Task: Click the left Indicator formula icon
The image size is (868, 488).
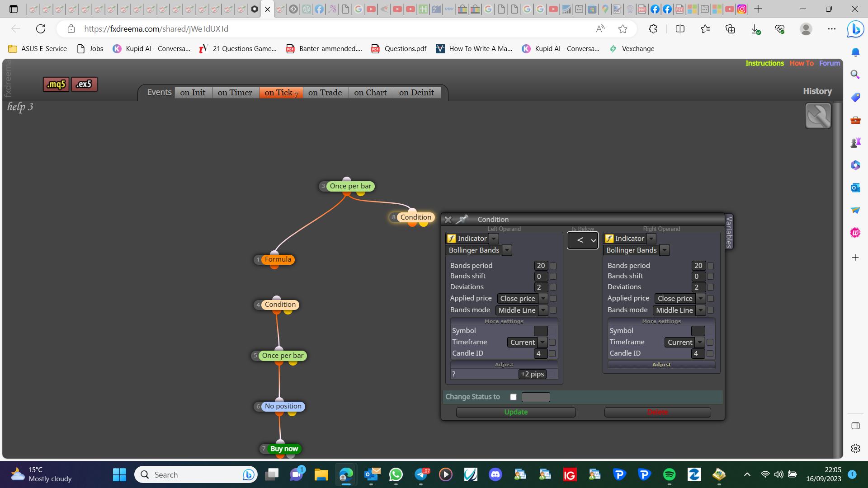Action: coord(452,239)
